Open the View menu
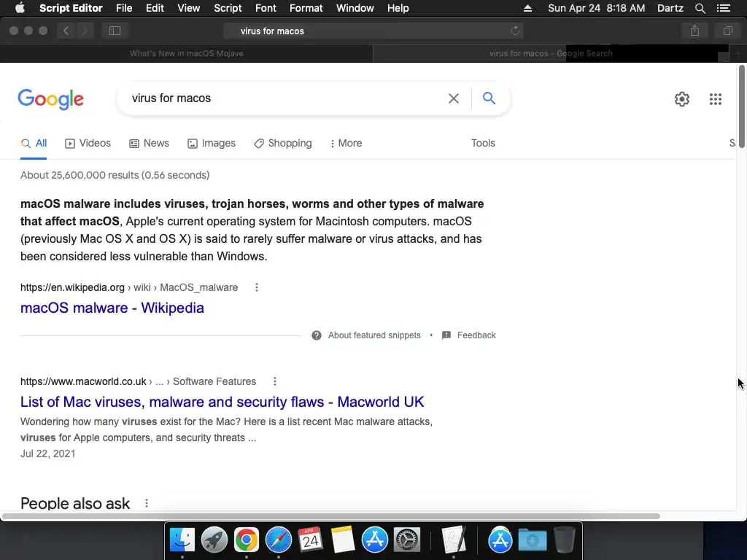The image size is (747, 560). [189, 8]
